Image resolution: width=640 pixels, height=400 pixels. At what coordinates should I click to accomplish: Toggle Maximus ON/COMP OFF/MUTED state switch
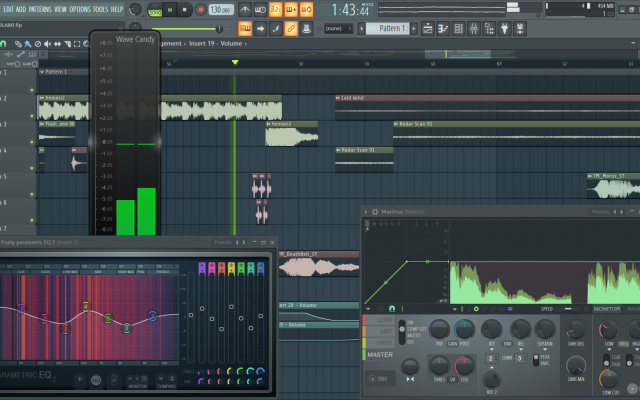[x=402, y=332]
